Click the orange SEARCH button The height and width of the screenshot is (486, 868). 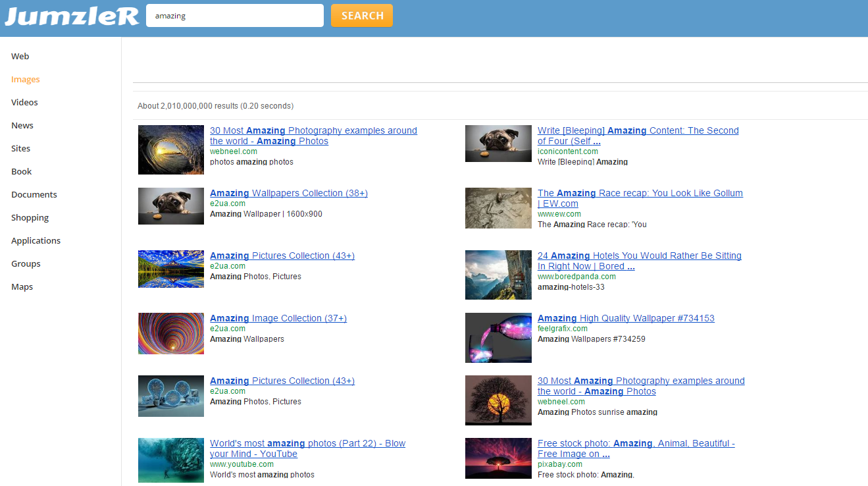coord(362,16)
